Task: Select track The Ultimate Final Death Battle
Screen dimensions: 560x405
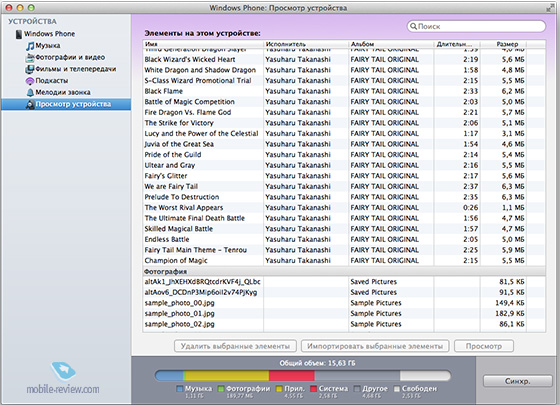Action: pos(344,218)
